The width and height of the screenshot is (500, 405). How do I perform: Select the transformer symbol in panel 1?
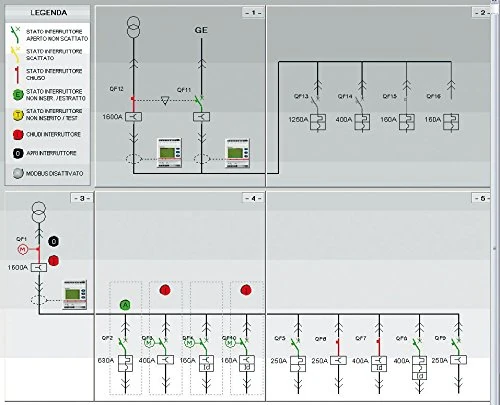134,27
